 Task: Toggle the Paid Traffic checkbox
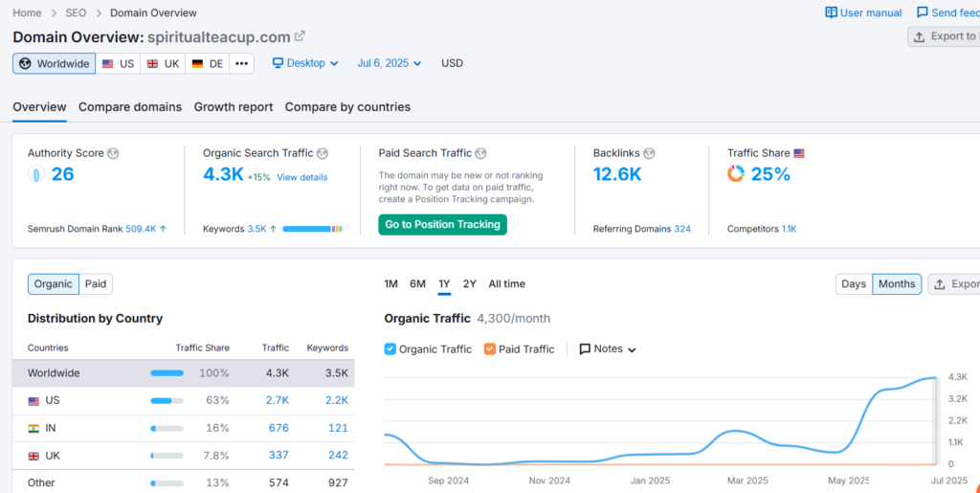click(x=489, y=348)
